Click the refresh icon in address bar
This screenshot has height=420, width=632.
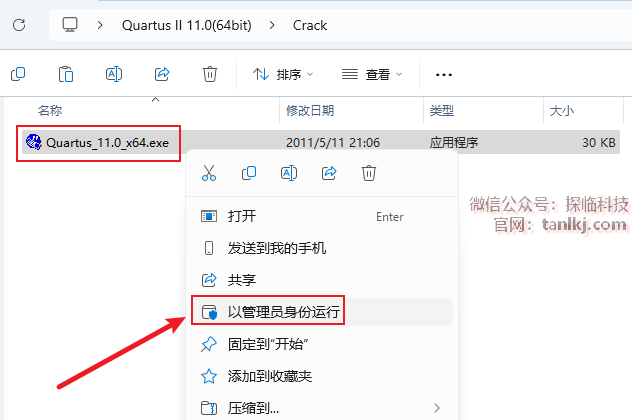pyautogui.click(x=19, y=25)
